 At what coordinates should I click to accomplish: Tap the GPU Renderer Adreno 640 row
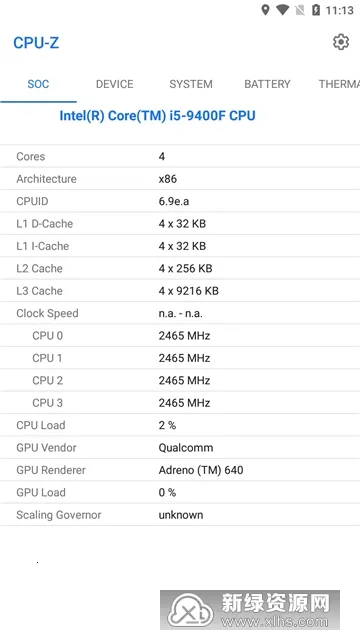(180, 470)
